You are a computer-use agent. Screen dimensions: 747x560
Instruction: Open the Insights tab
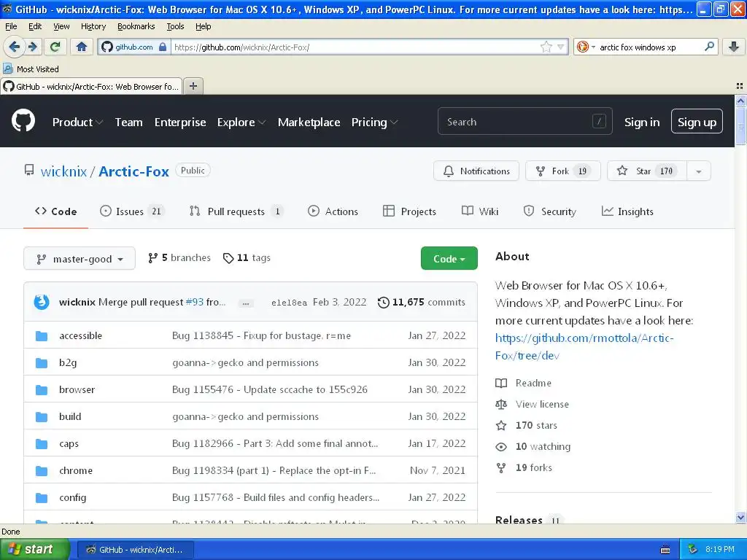[627, 211]
